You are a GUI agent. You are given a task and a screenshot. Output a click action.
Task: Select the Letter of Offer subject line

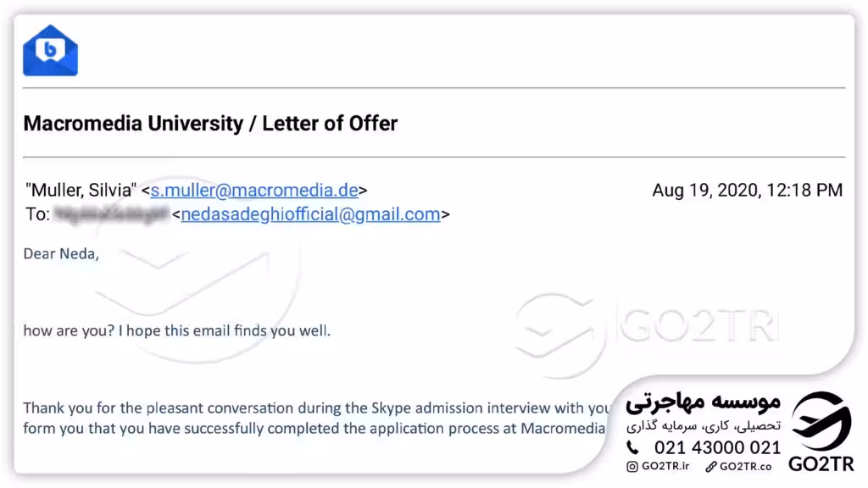click(x=210, y=124)
